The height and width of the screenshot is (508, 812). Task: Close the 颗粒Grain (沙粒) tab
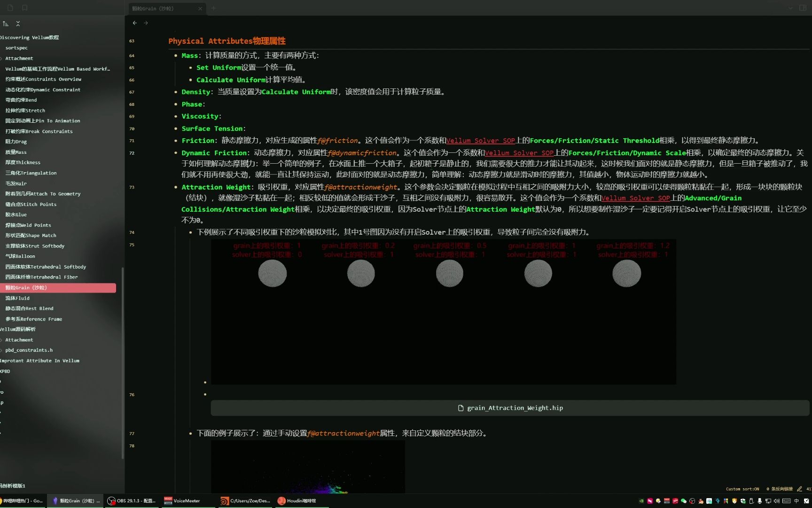[x=200, y=8]
